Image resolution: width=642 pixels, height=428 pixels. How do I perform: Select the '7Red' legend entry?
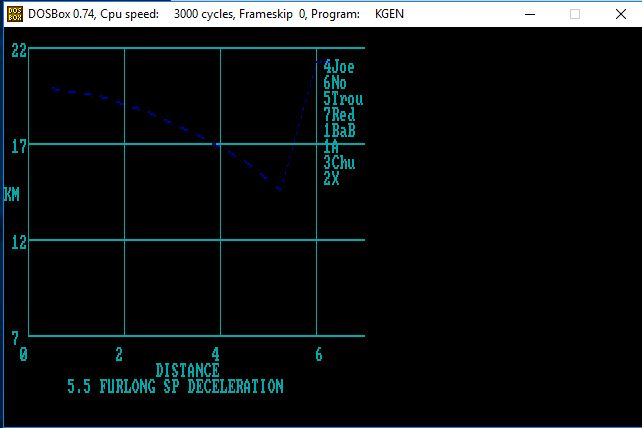(339, 115)
